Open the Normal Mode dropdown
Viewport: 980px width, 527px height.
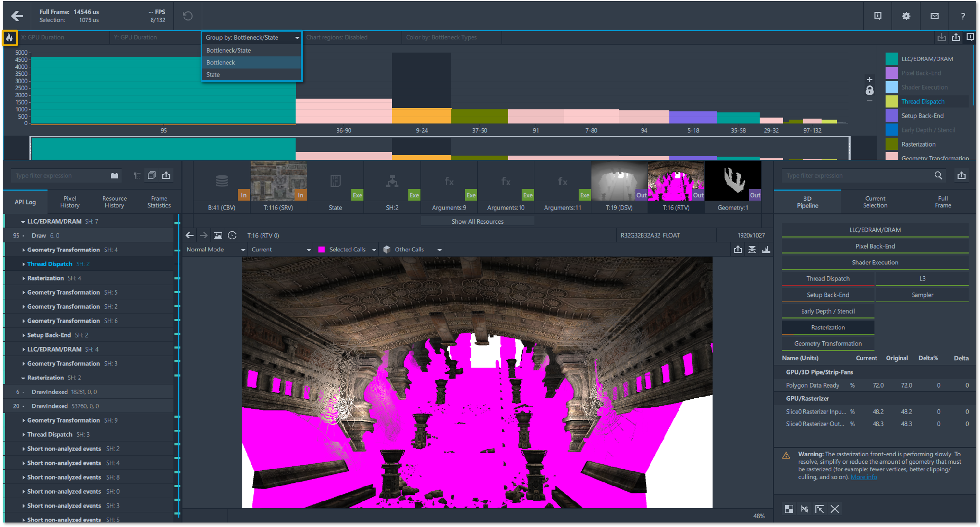pos(215,250)
